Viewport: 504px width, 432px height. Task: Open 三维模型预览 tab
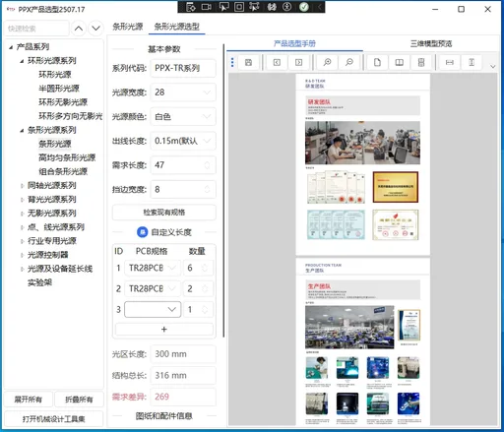point(431,43)
